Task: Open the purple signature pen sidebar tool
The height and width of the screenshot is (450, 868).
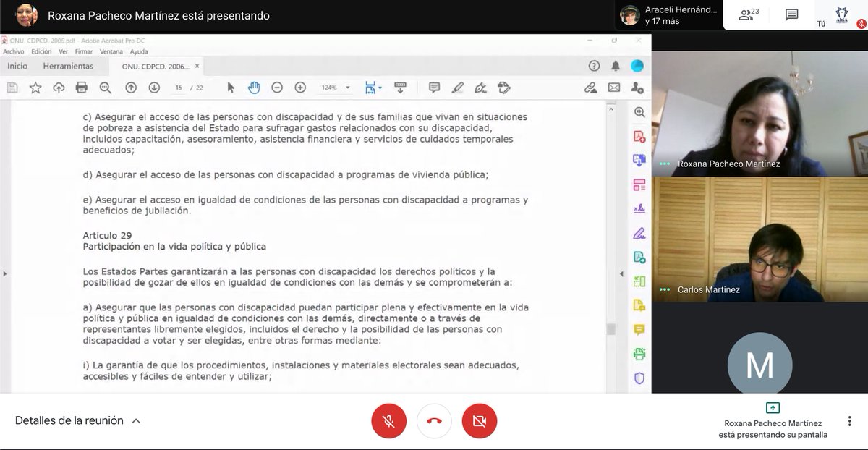Action: coord(639,233)
